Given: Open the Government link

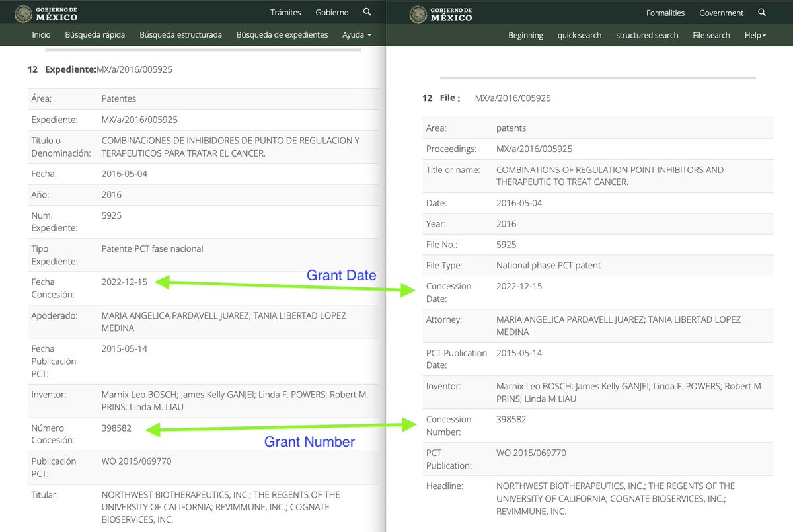Looking at the screenshot, I should point(722,13).
